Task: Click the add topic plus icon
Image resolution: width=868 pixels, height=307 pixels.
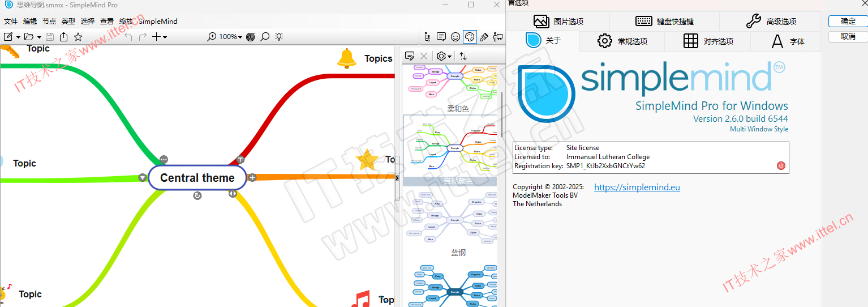Action: pos(156,37)
